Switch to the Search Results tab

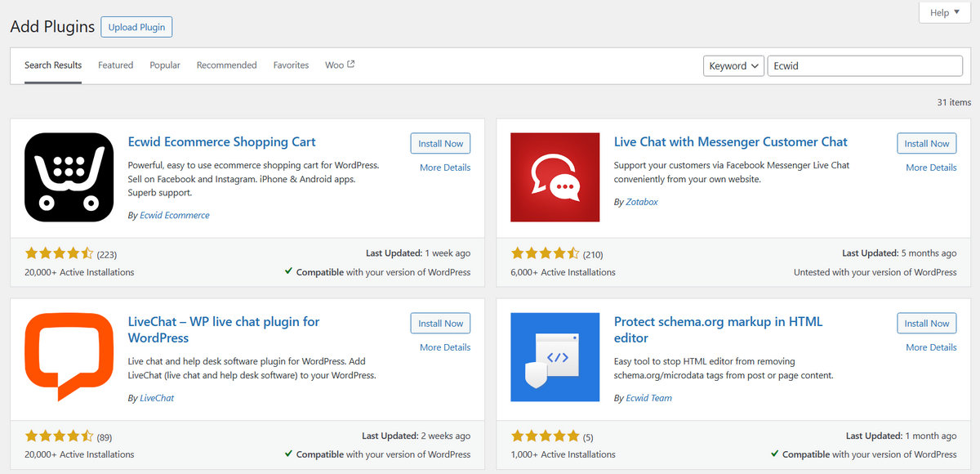coord(53,65)
